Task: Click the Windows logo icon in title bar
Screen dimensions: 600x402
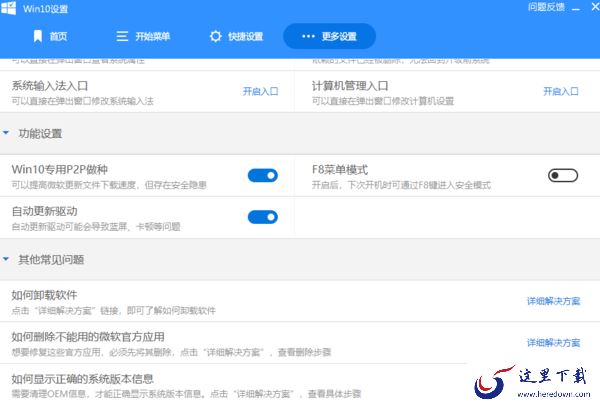Action: pyautogui.click(x=8, y=7)
